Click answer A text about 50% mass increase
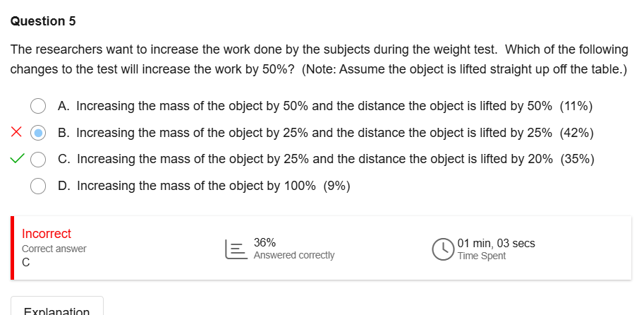Viewport: 644px width, 315px height. click(305, 106)
